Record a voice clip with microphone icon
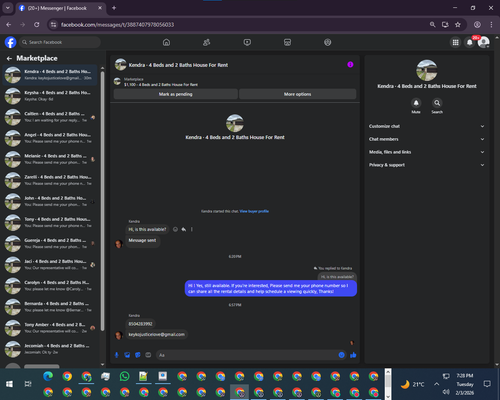This screenshot has width=500, height=400. tap(116, 355)
